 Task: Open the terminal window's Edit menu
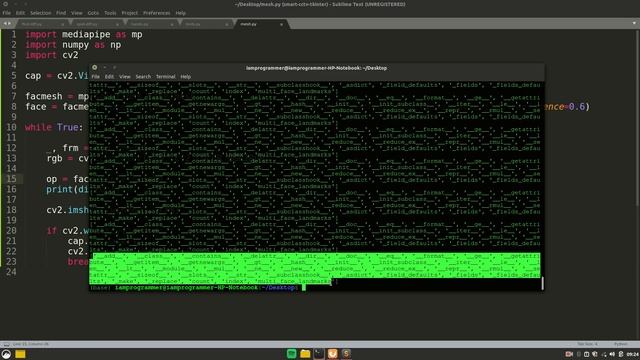[109, 77]
